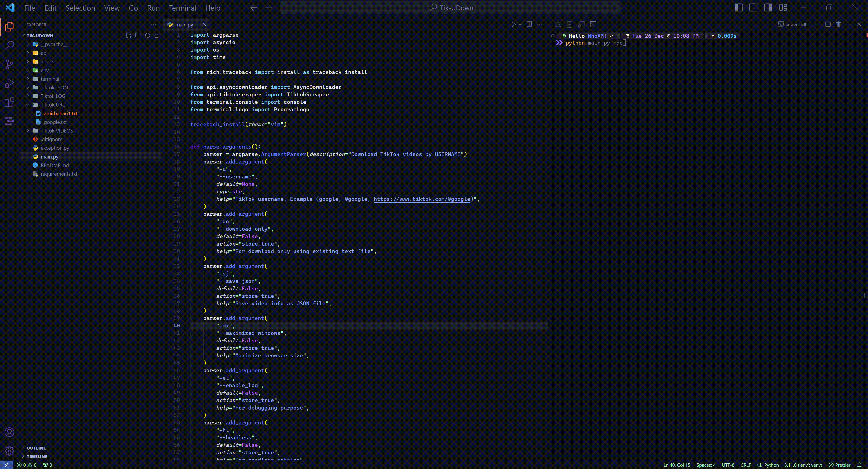Click the Split Editor icon

[x=529, y=24]
